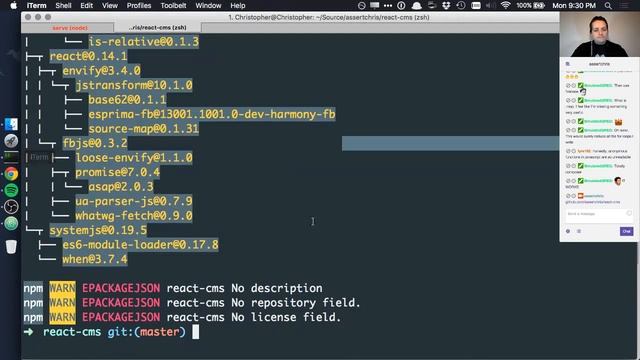
Task: Click the No description warning line
Action: click(173, 288)
